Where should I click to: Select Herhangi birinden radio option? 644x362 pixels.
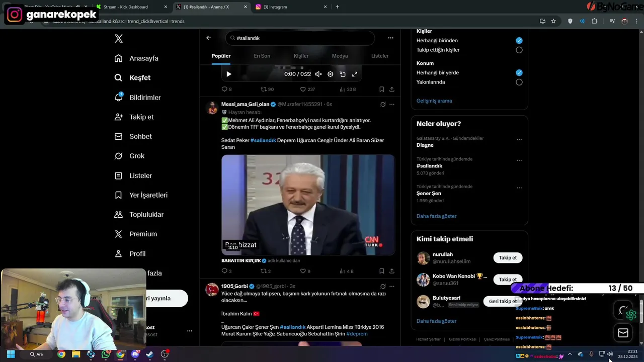click(519, 40)
